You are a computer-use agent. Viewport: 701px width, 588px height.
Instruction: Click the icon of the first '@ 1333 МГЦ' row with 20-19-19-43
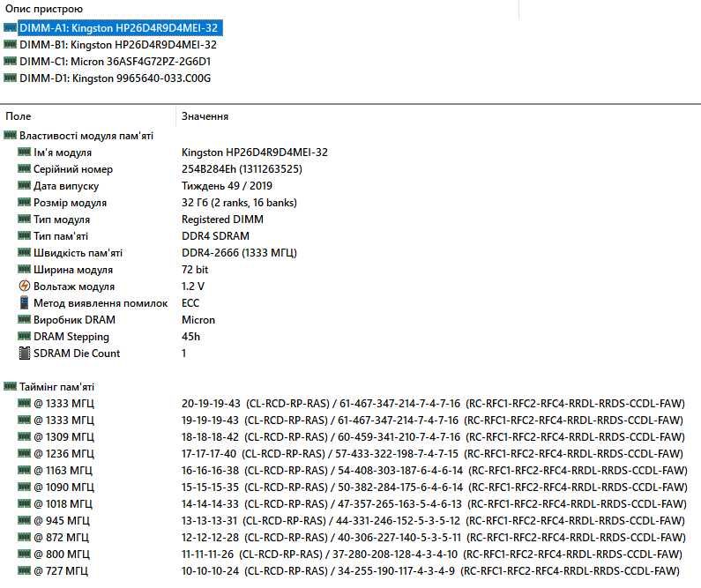[x=24, y=403]
